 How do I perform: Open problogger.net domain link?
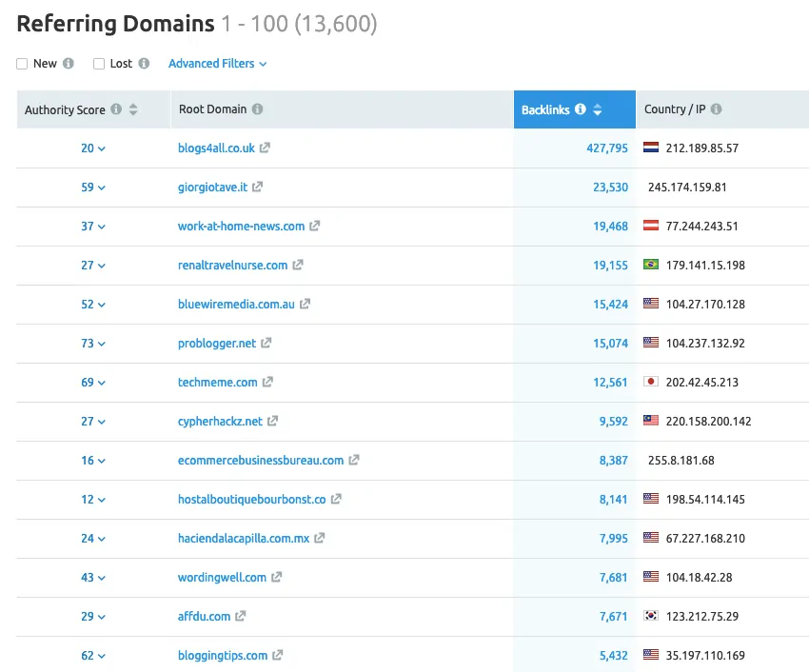(217, 344)
